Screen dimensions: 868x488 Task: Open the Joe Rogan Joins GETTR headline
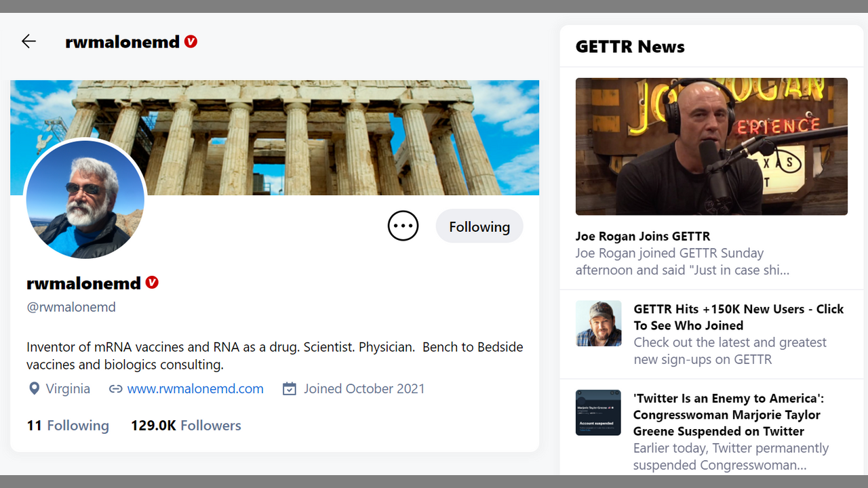[x=643, y=237]
